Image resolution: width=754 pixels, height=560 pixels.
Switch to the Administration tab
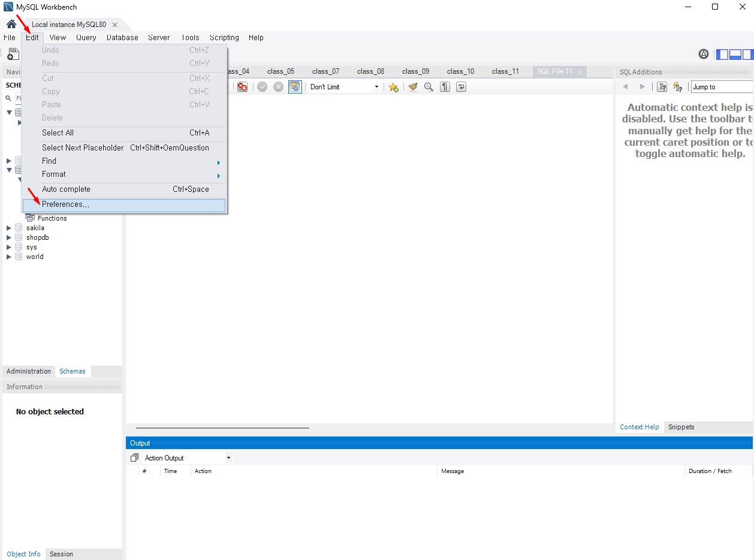pyautogui.click(x=29, y=371)
